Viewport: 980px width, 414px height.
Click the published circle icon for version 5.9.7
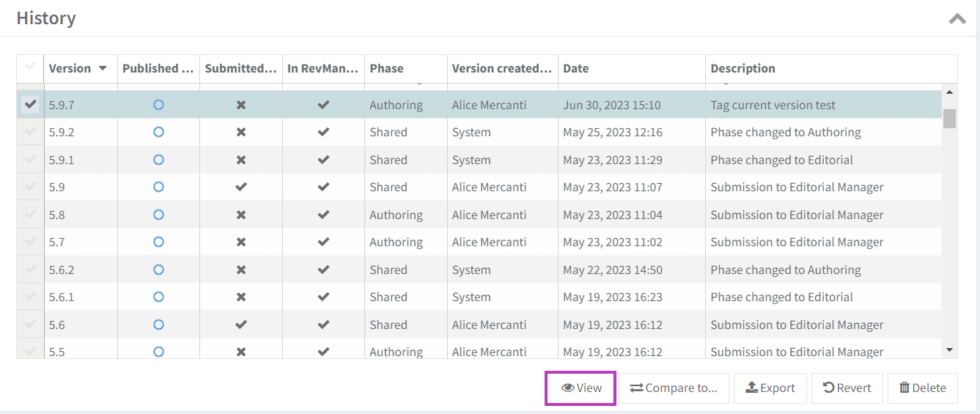(x=158, y=105)
